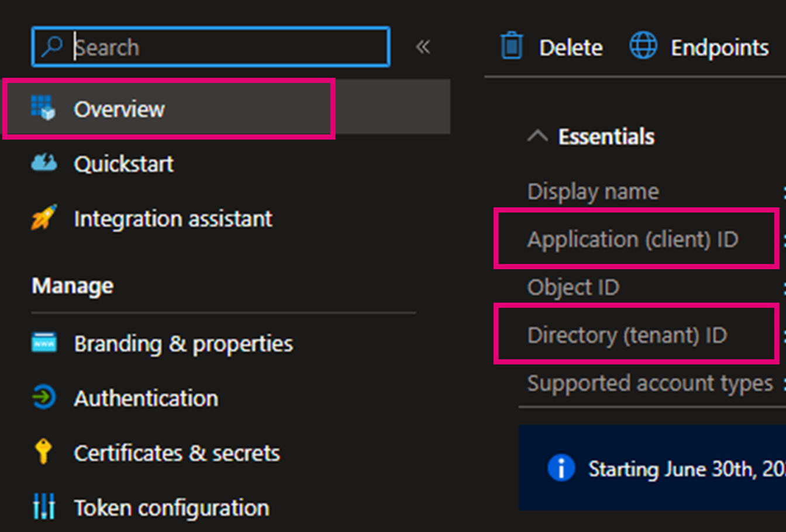786x532 pixels.
Task: Click the Certificates & secrets key icon
Action: tap(43, 452)
